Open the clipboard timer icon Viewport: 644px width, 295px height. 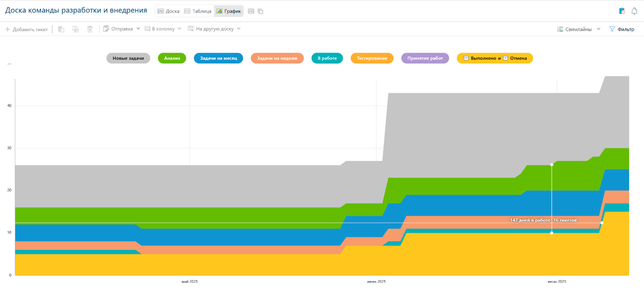click(622, 11)
